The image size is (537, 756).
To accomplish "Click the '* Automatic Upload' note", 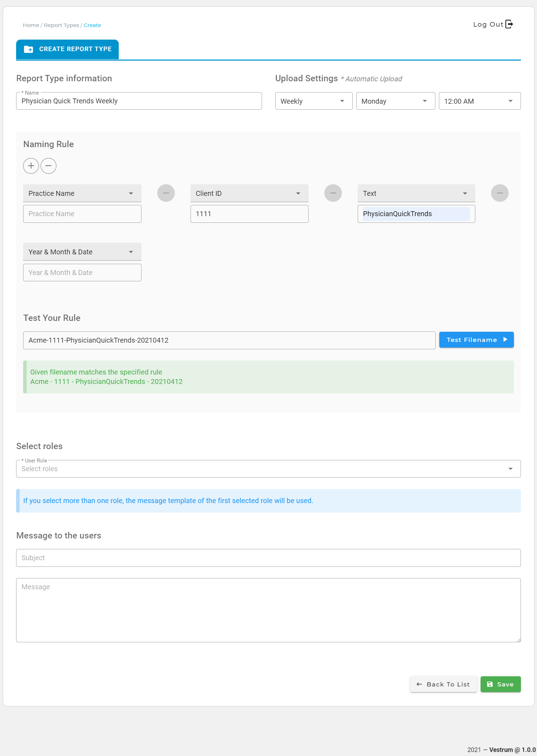I will coord(371,79).
